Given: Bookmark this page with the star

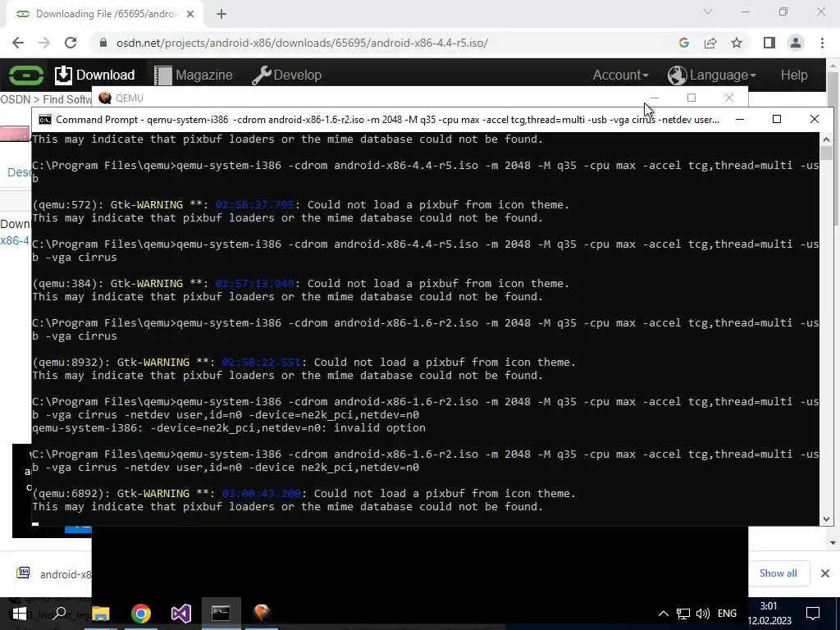Looking at the screenshot, I should tap(737, 43).
